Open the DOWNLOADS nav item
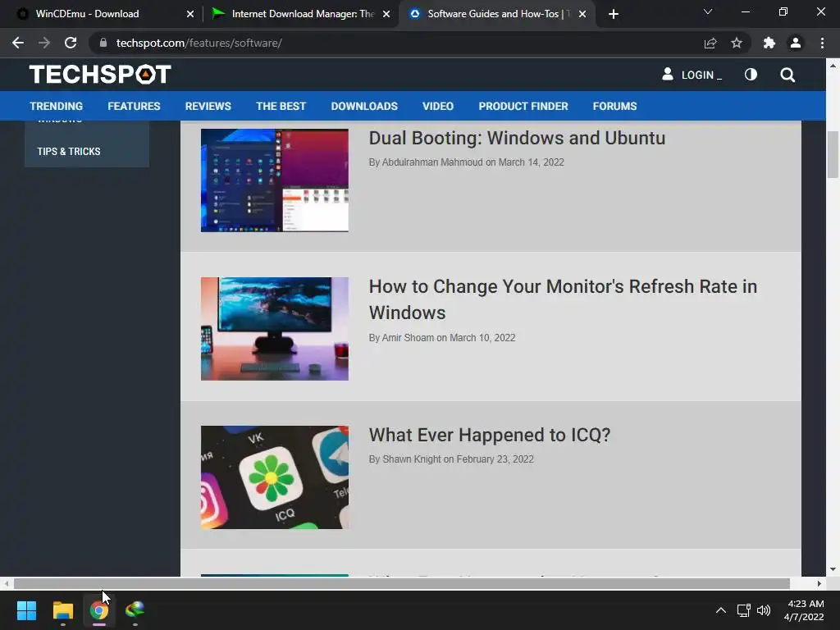 tap(364, 106)
